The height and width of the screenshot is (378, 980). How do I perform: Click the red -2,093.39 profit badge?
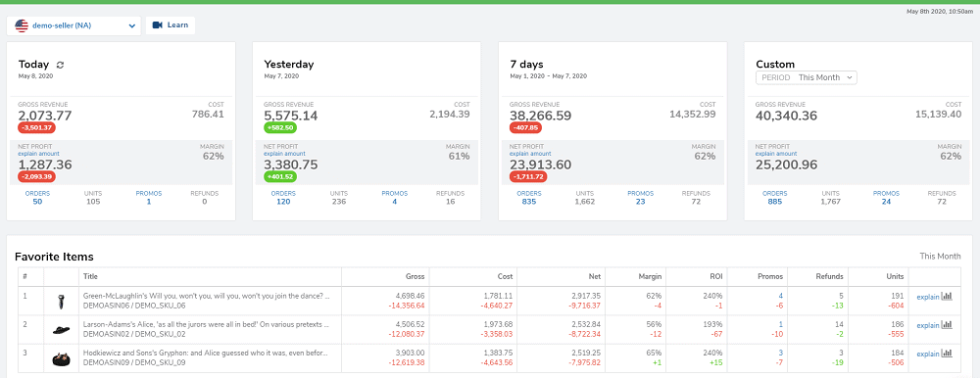pyautogui.click(x=37, y=177)
